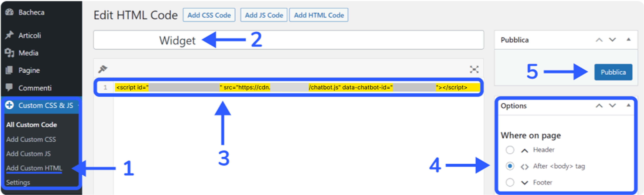644x195 pixels.
Task: Move Pubblica panel down
Action: [x=612, y=40]
